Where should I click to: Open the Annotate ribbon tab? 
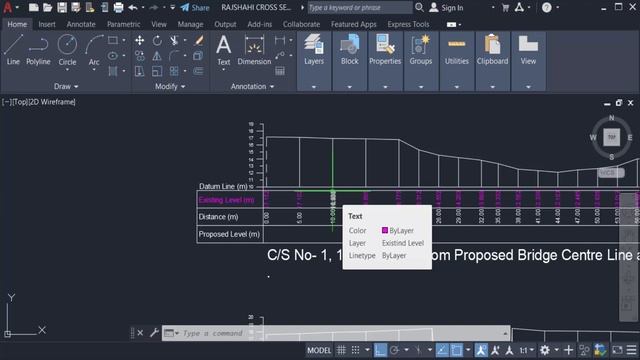click(x=81, y=24)
